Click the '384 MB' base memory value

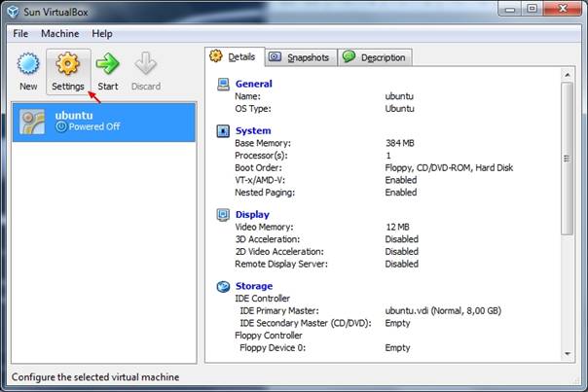[x=400, y=143]
